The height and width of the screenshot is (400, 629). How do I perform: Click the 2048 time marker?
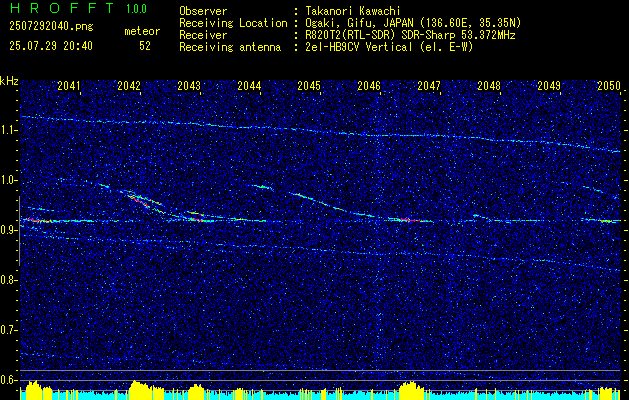click(x=489, y=86)
